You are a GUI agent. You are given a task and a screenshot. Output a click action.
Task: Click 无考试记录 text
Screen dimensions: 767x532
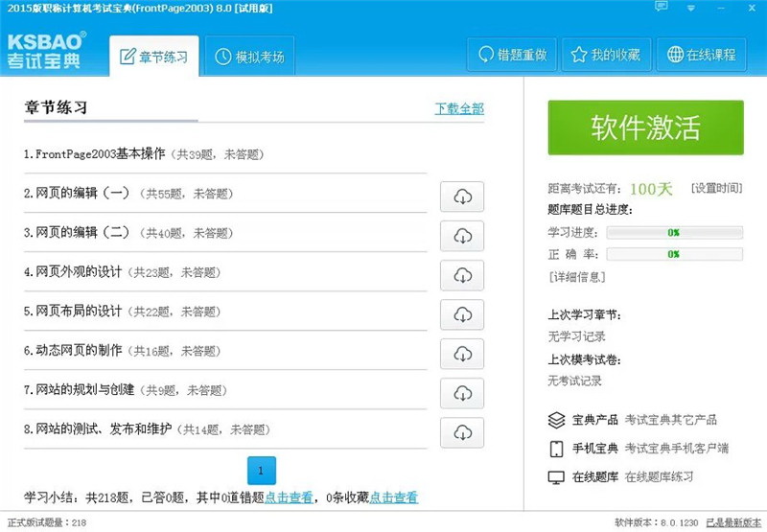[x=574, y=381]
